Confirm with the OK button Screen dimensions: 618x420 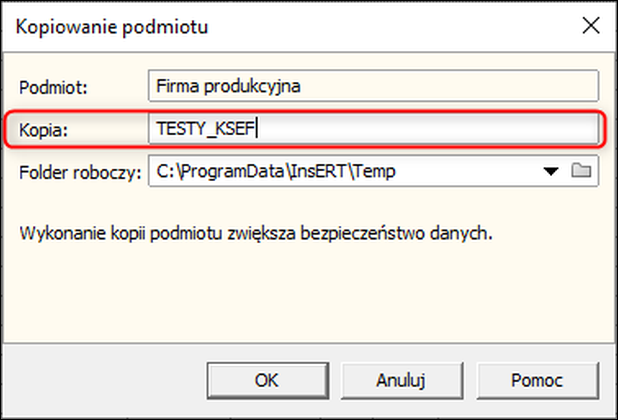266,380
